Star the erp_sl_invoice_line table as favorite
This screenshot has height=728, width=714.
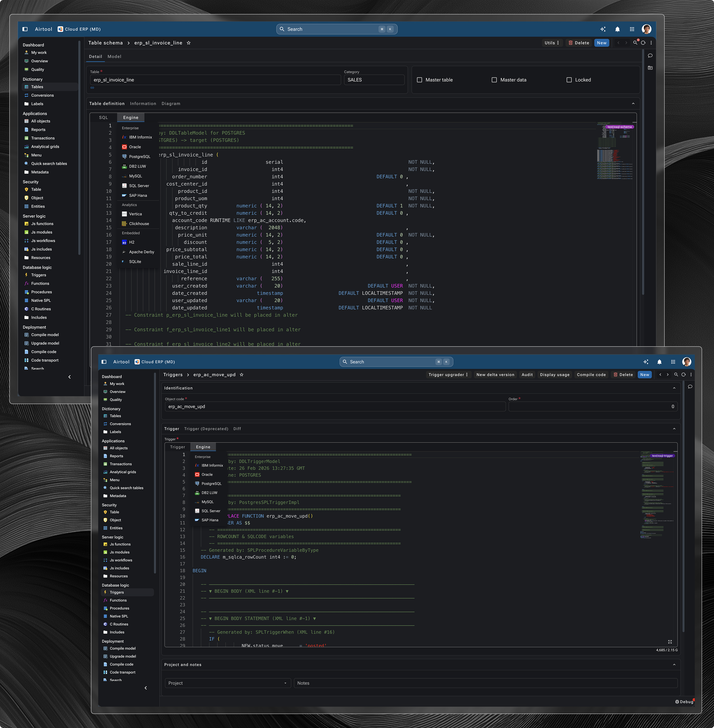(x=189, y=43)
